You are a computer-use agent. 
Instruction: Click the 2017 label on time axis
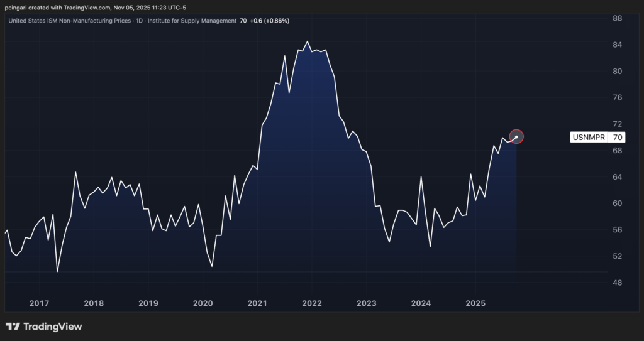coord(39,303)
